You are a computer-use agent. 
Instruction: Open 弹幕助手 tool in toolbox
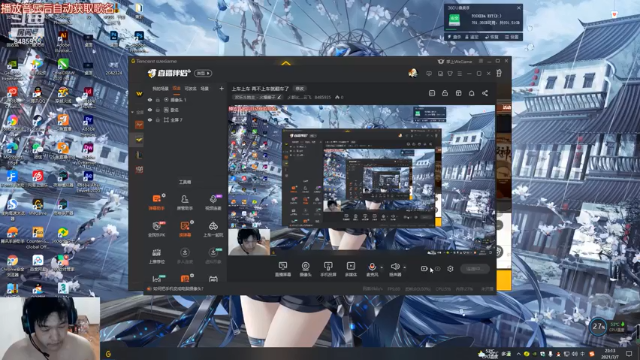coord(157,202)
